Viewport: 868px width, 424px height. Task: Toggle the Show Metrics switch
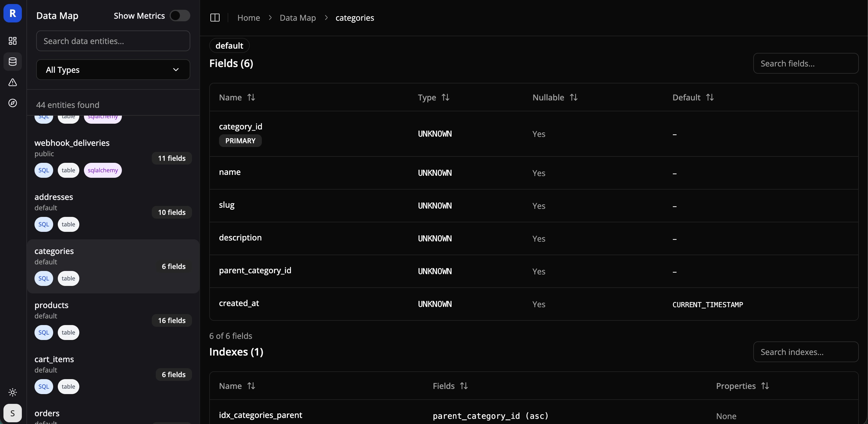[x=180, y=16]
